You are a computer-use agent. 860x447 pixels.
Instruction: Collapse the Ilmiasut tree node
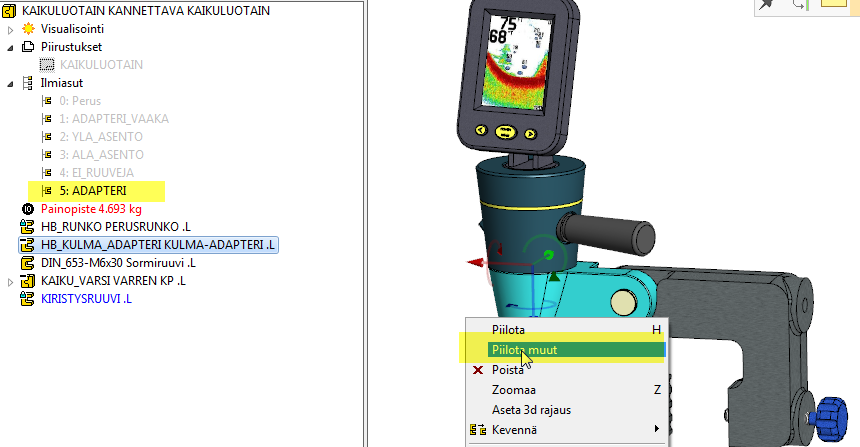click(x=10, y=84)
